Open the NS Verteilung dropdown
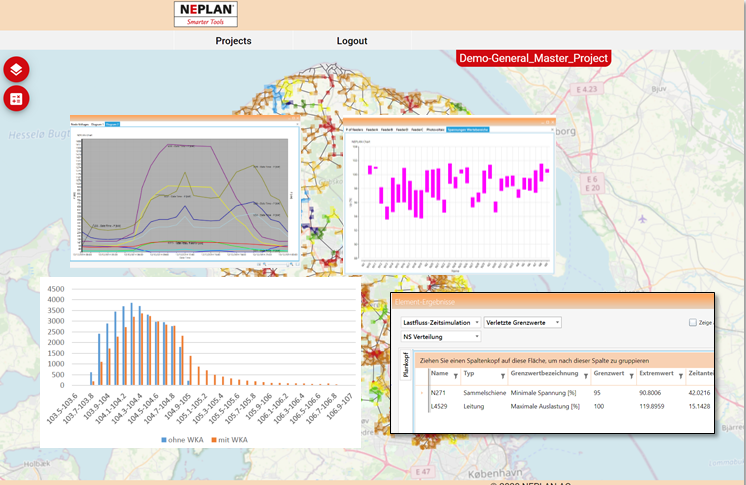The height and width of the screenshot is (485, 746). pyautogui.click(x=441, y=337)
